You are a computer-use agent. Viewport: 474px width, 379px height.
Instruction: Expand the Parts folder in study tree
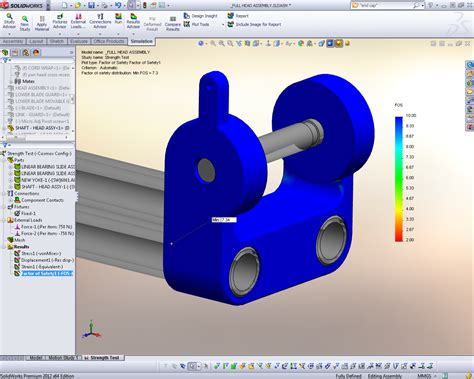(5, 160)
